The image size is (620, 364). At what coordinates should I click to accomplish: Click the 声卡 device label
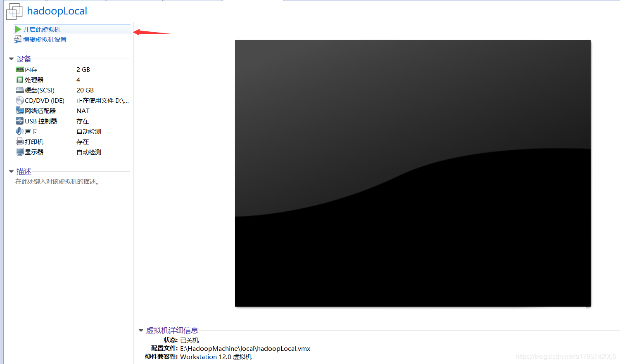pos(31,132)
